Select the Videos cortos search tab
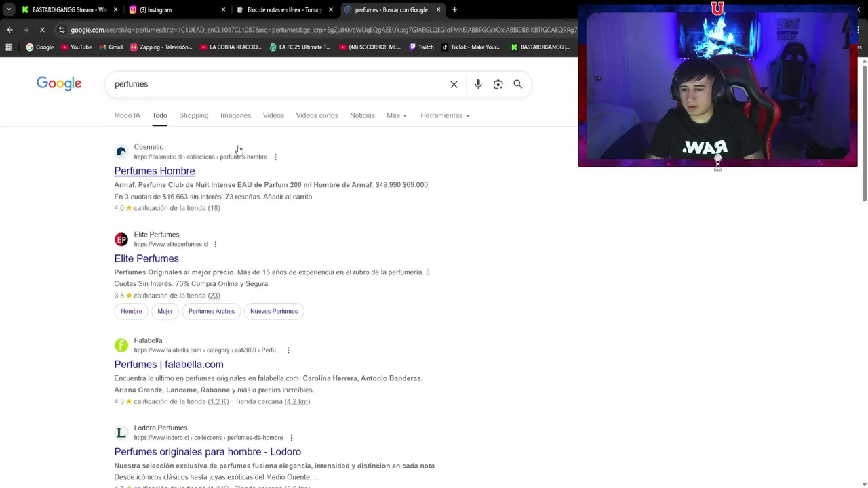The height and width of the screenshot is (488, 868). [317, 115]
